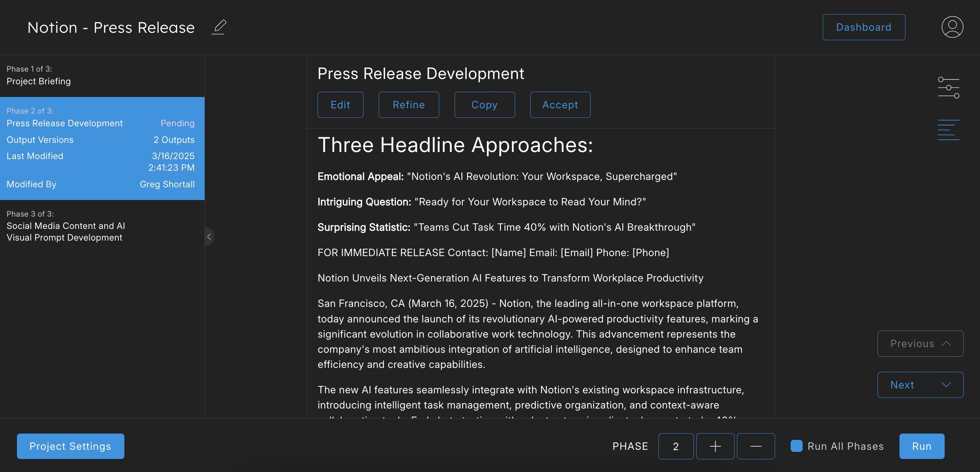Screen dimensions: 980x472
Task: Go to the next output with Next
Action: tap(920, 385)
